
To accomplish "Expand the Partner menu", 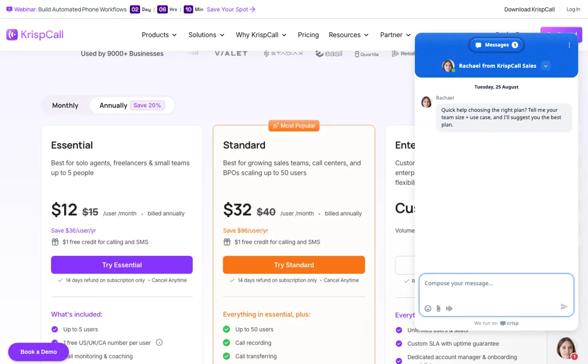I will (395, 35).
